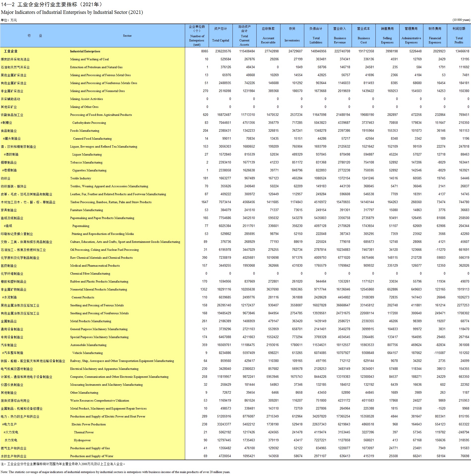
Task: Select total enterprises value 8065
Action: [205, 51]
